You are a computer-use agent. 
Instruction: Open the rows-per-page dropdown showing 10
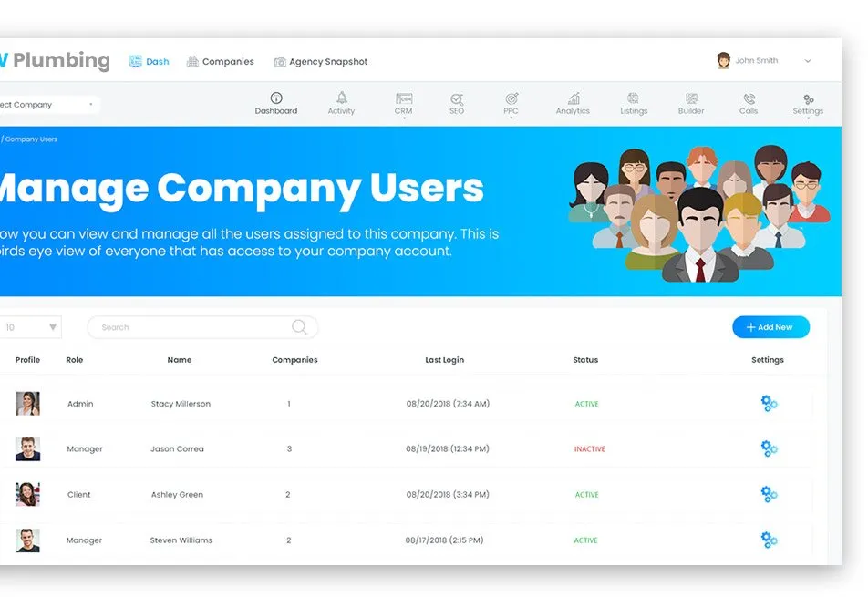click(30, 327)
